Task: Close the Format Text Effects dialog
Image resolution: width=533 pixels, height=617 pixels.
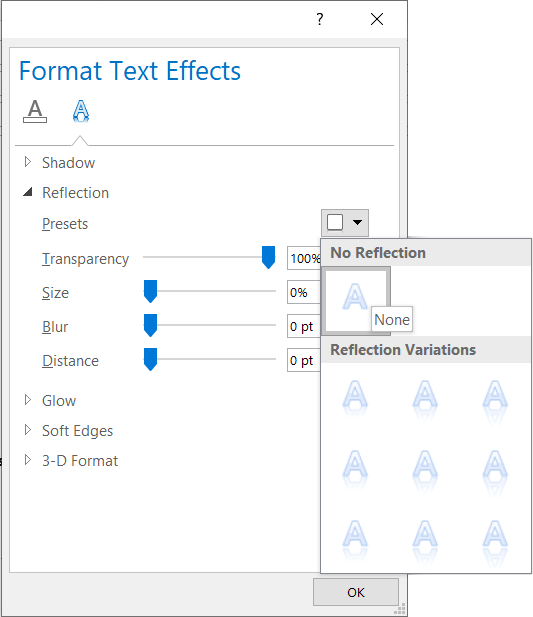Action: click(x=377, y=19)
